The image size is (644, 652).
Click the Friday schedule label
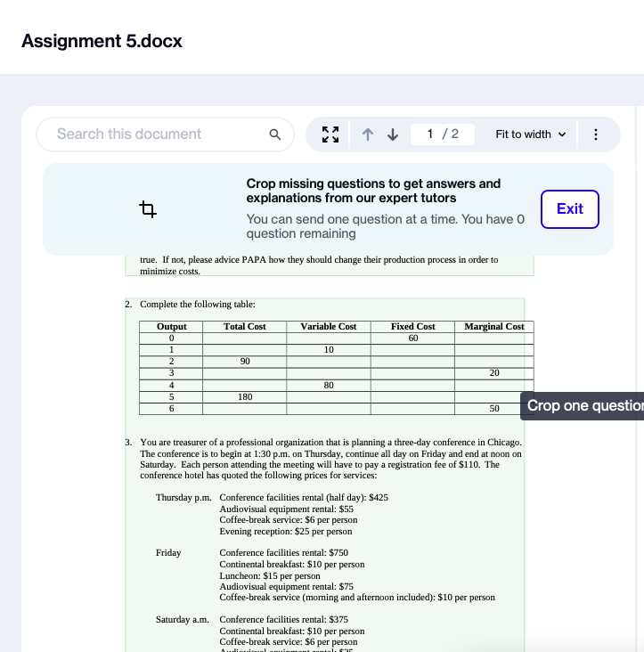[168, 552]
